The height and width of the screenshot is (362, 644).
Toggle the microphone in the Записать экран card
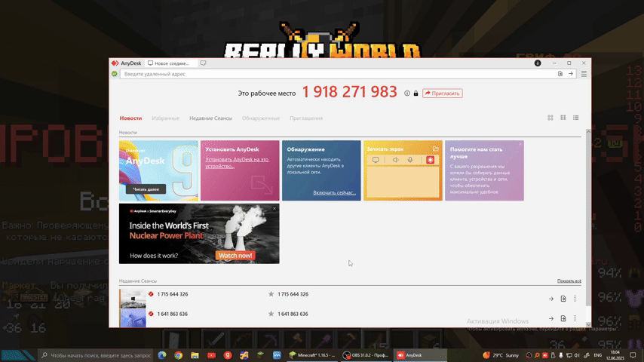(x=410, y=160)
